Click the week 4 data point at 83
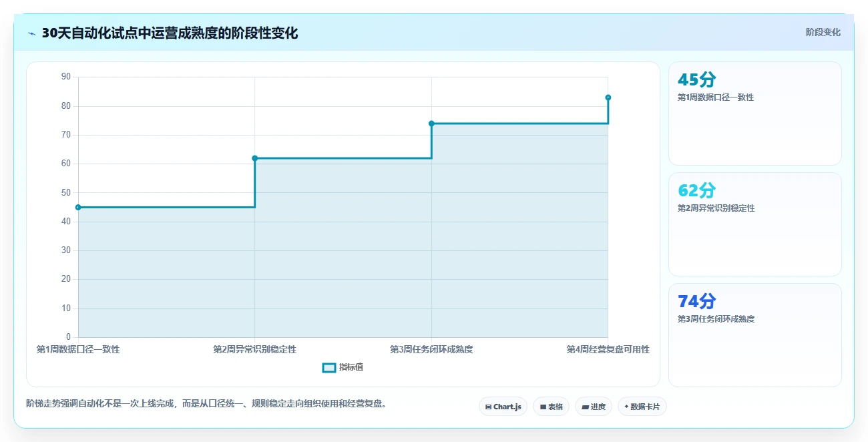868x442 pixels. coord(608,97)
